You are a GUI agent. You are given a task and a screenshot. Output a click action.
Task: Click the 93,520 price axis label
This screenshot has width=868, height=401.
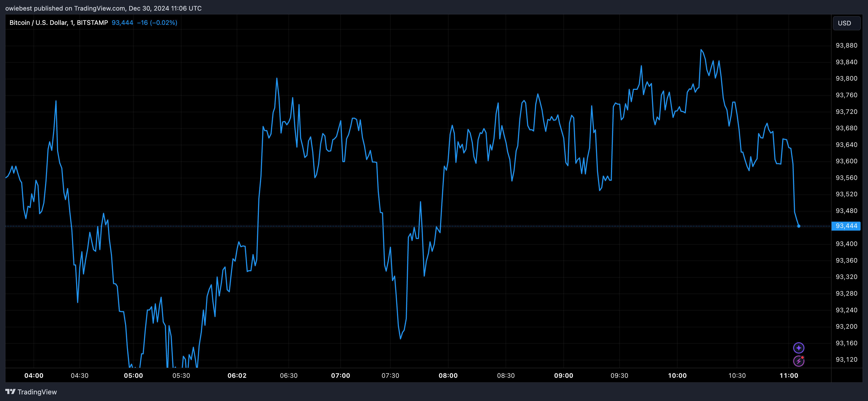[x=846, y=194]
